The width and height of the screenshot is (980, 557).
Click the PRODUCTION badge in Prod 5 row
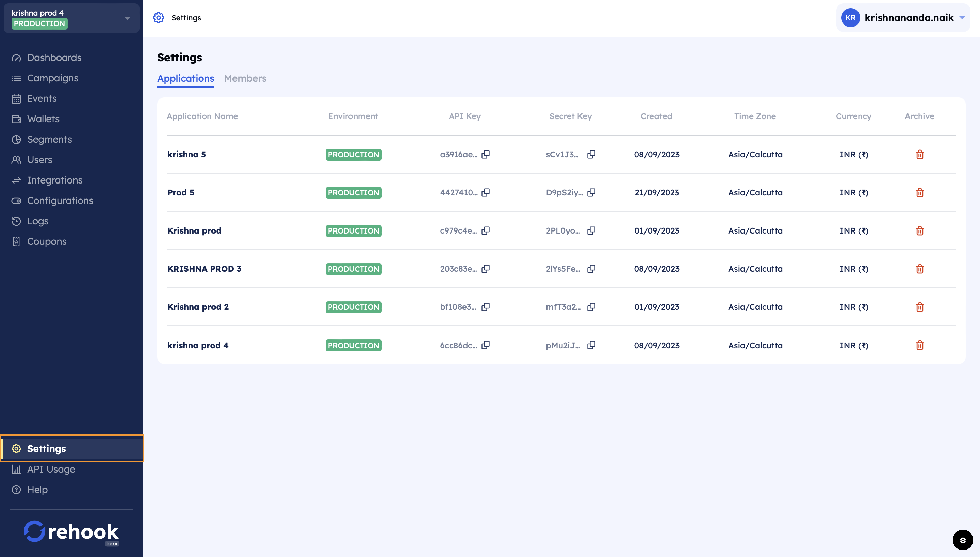pyautogui.click(x=354, y=193)
